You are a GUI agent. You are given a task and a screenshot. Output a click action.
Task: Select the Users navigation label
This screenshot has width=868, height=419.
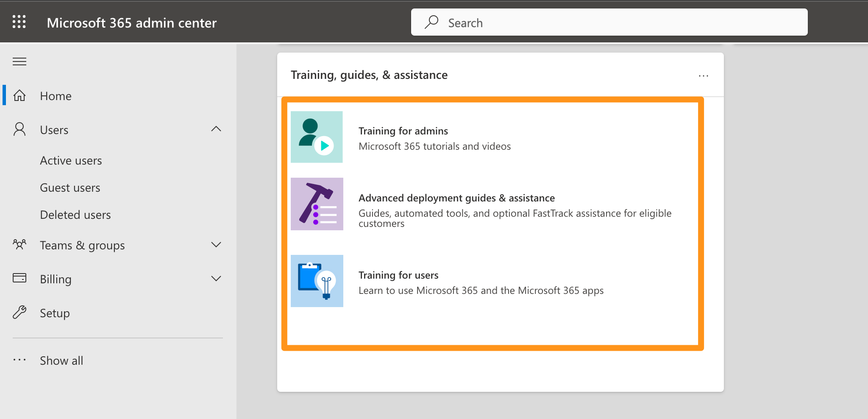click(x=54, y=130)
